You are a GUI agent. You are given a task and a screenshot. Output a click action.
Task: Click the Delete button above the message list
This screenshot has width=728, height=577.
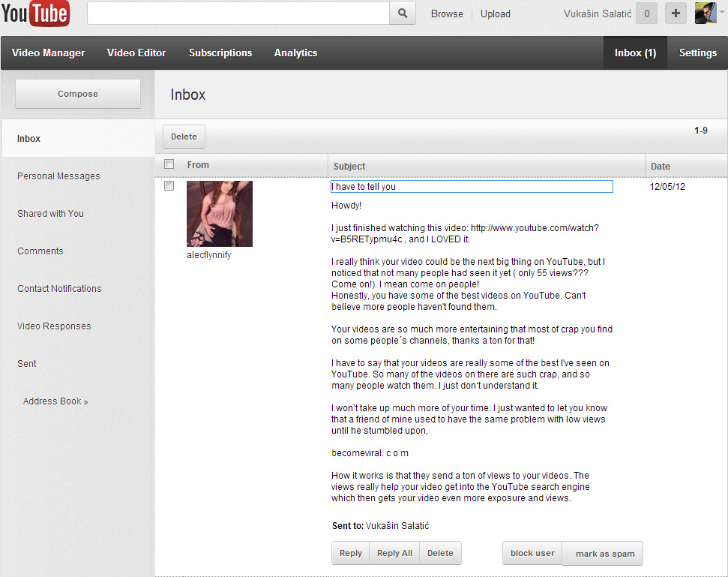pyautogui.click(x=184, y=137)
